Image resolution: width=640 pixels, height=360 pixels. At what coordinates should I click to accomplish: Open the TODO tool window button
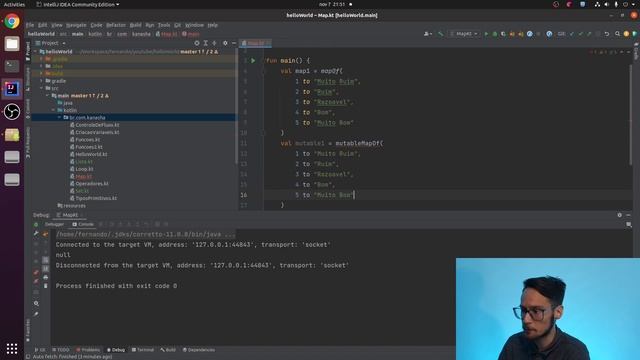pos(61,350)
